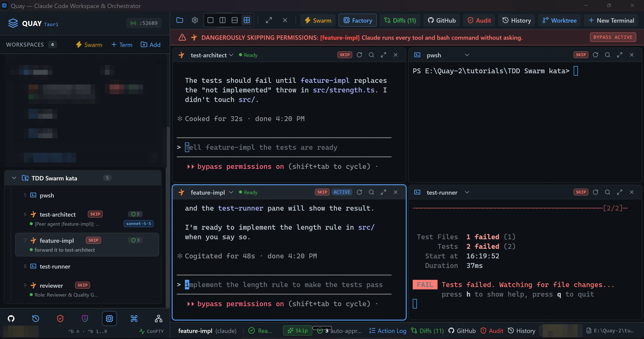Viewport: 644px width, 339px height.
Task: Open Action Log in the status bar
Action: pos(388,330)
